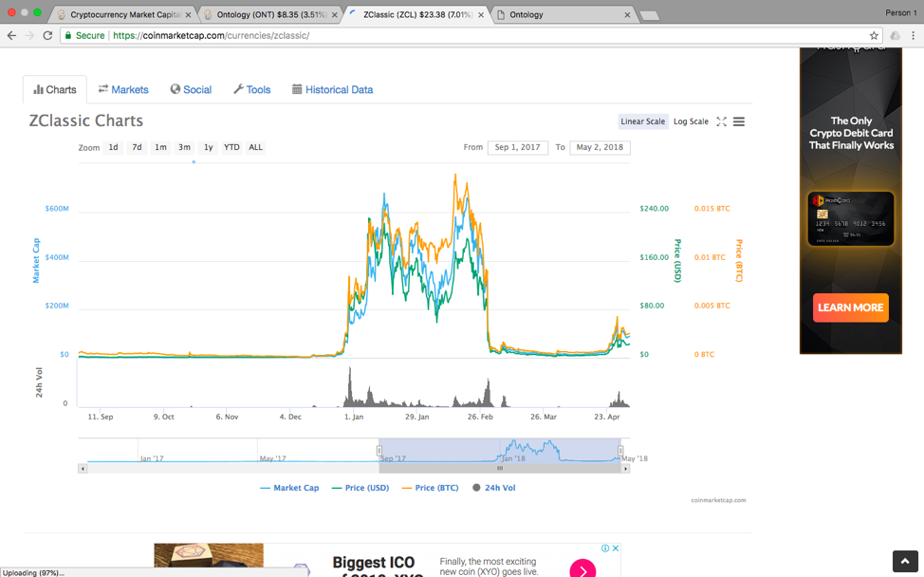924x577 pixels.
Task: Toggle 24h Vol series in legend
Action: coord(494,488)
